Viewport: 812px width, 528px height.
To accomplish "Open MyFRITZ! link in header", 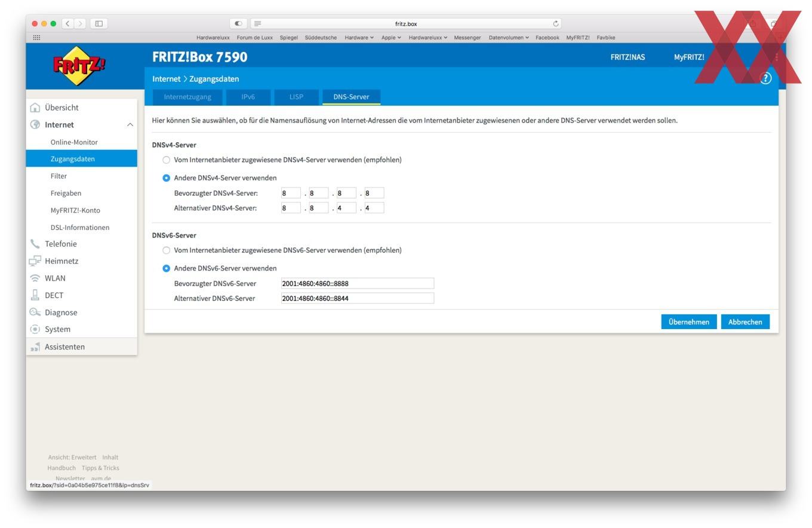I will click(689, 57).
